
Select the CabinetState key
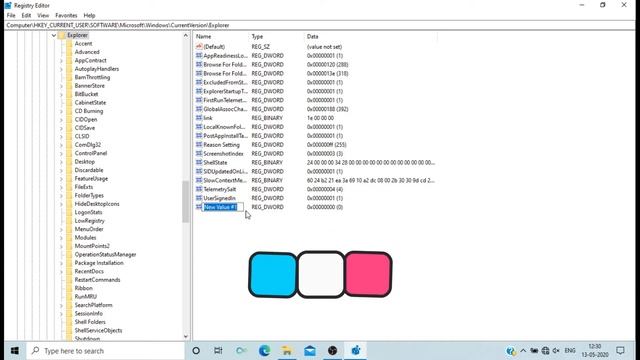tap(90, 102)
